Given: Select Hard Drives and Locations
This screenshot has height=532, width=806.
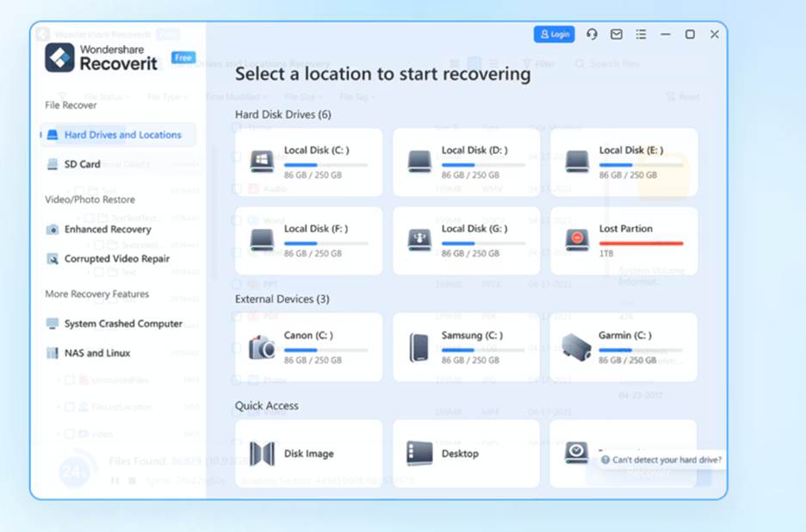Looking at the screenshot, I should point(118,134).
